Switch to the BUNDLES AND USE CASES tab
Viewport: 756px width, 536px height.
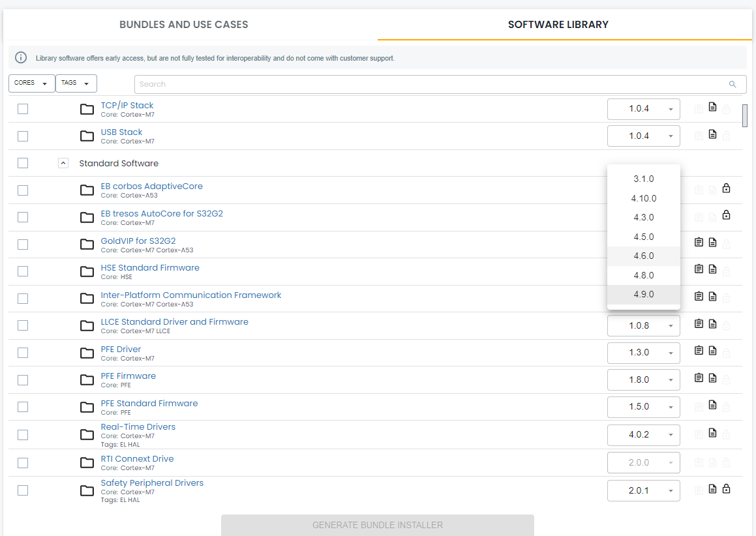click(x=183, y=24)
